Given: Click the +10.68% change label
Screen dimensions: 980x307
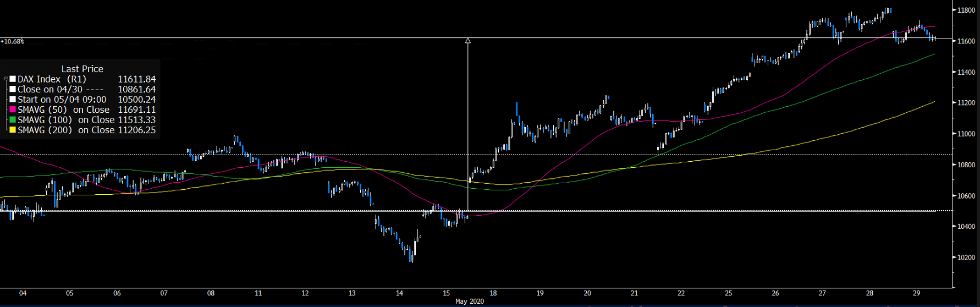Looking at the screenshot, I should [x=12, y=42].
